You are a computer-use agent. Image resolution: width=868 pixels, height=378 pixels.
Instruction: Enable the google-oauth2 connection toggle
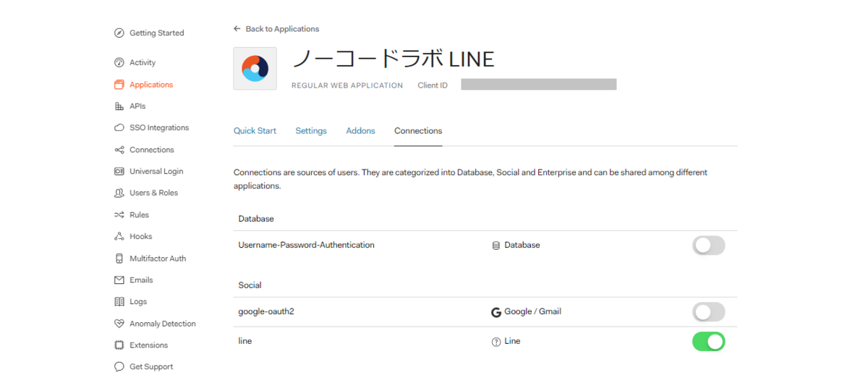point(709,312)
